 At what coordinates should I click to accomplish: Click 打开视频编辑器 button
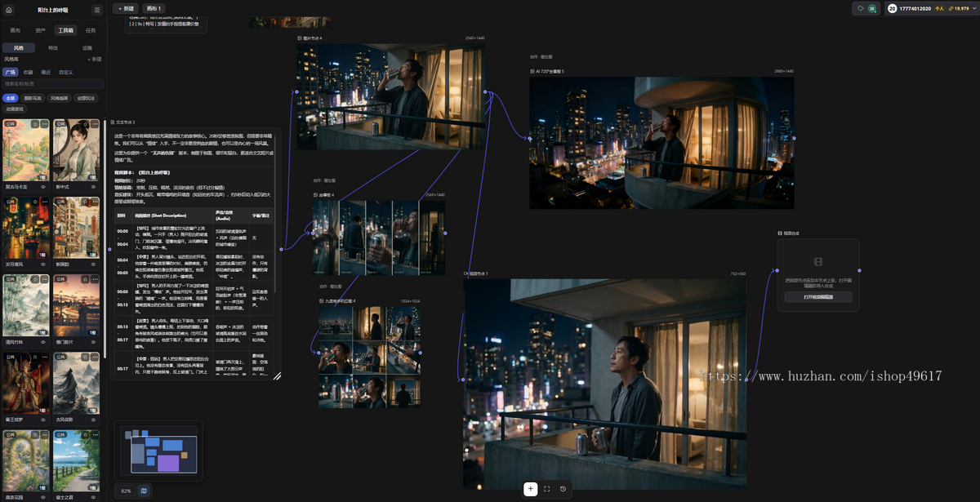(818, 297)
